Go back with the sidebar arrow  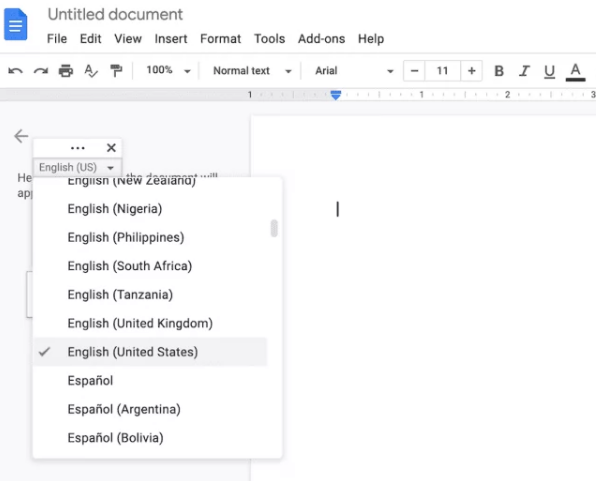coord(21,136)
